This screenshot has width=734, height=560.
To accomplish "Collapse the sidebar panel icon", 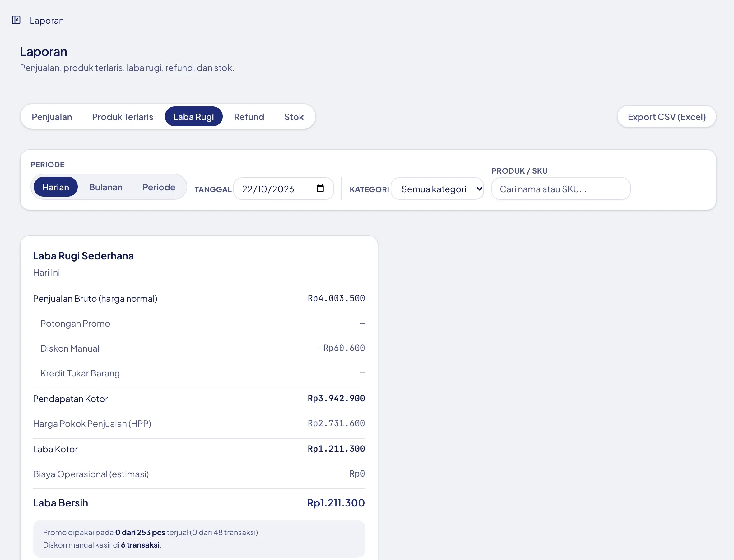I will [x=16, y=20].
